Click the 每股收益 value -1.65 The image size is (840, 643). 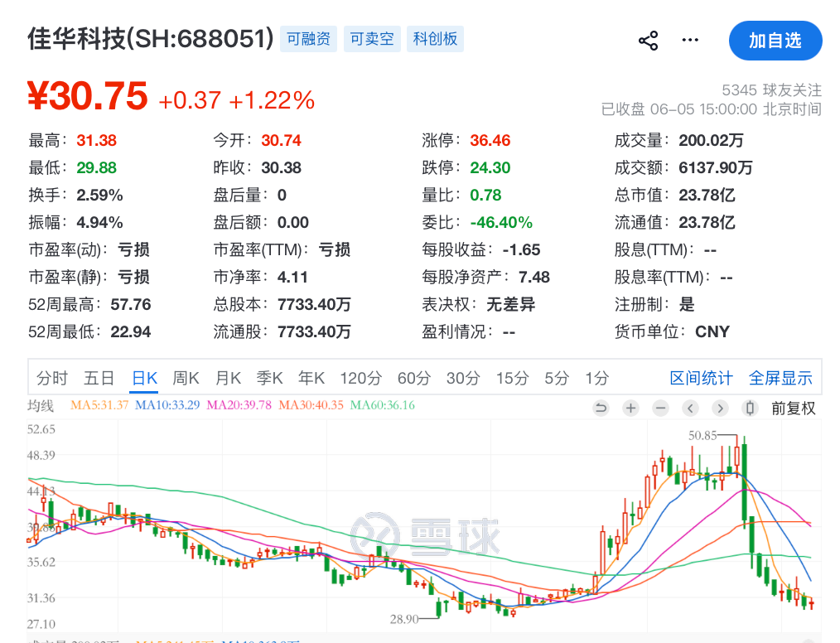pos(521,249)
